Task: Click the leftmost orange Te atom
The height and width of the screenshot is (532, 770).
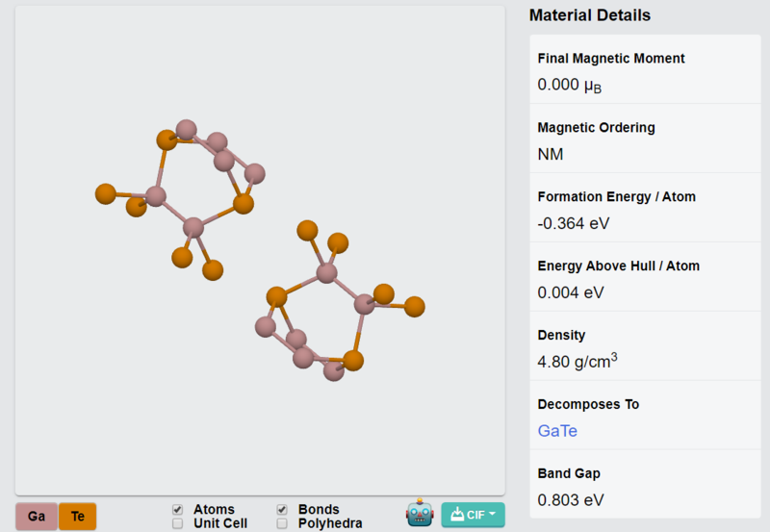Action: click(x=106, y=194)
